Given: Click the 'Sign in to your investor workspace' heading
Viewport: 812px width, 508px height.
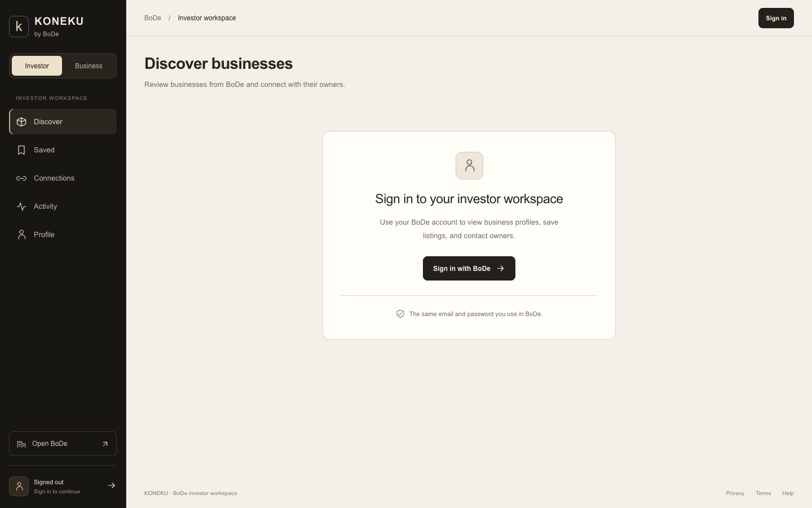Looking at the screenshot, I should [469, 199].
